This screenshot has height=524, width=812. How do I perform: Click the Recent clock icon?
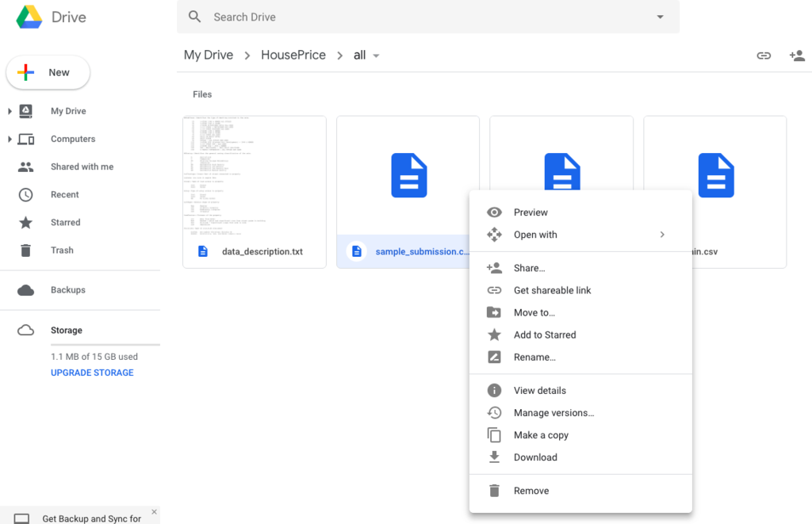point(25,195)
